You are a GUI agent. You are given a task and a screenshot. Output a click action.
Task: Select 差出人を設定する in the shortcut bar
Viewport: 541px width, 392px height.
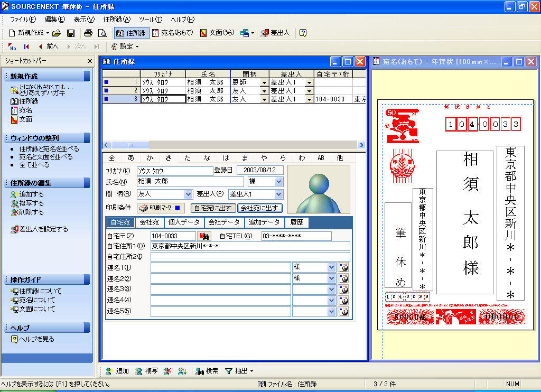[39, 229]
